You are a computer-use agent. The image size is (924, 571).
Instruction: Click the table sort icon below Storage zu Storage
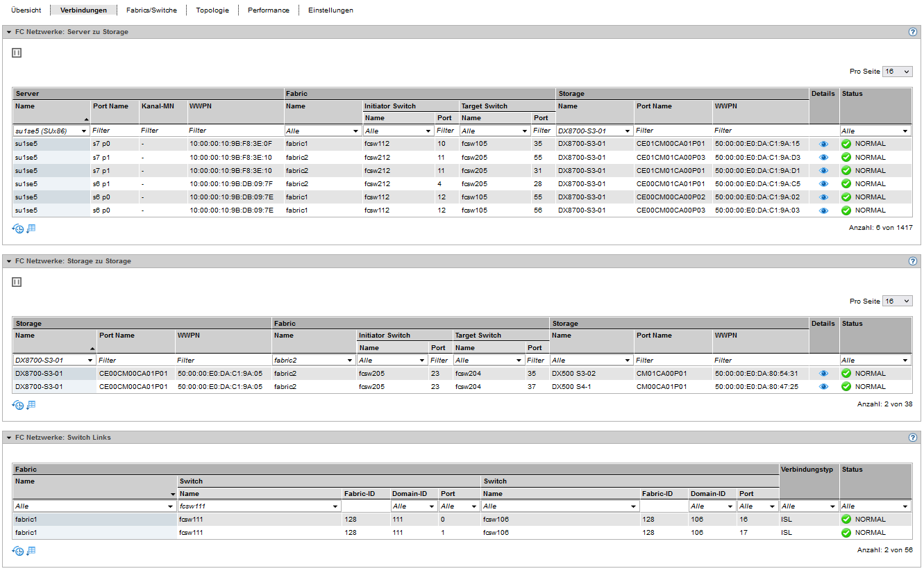click(x=31, y=405)
